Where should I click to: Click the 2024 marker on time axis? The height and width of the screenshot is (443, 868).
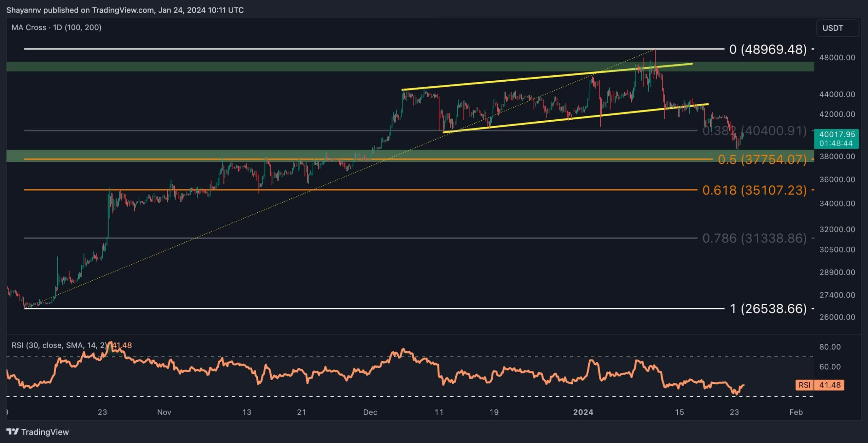pyautogui.click(x=583, y=412)
